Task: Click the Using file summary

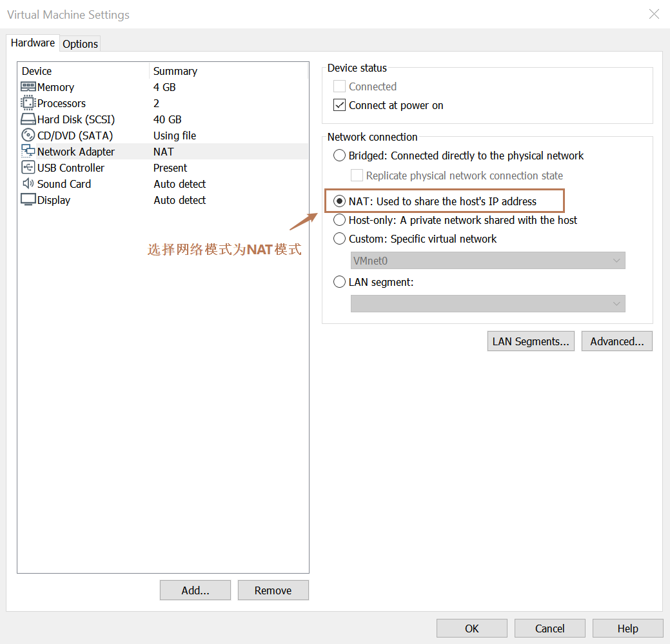Action: (175, 136)
